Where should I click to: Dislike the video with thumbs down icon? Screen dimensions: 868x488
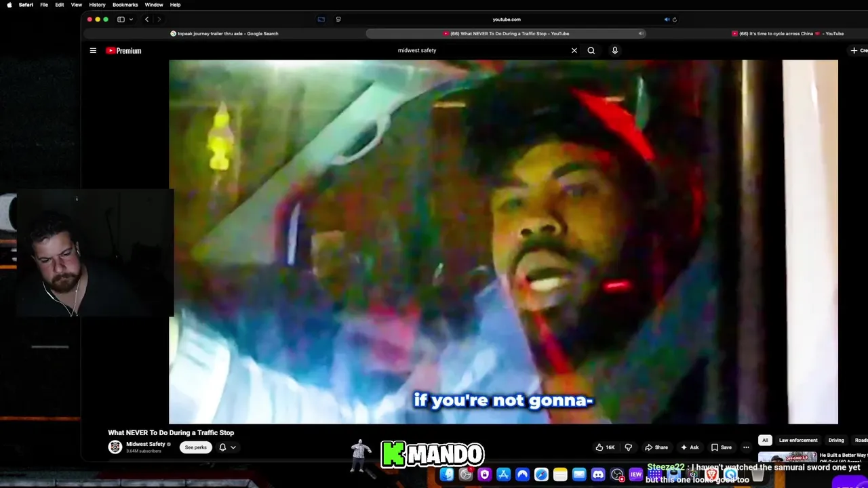tap(629, 447)
